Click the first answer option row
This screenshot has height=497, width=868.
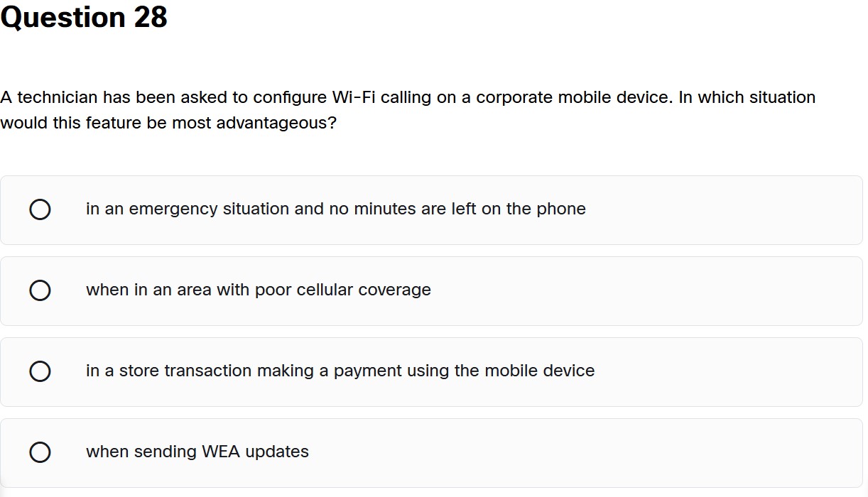pos(426,209)
